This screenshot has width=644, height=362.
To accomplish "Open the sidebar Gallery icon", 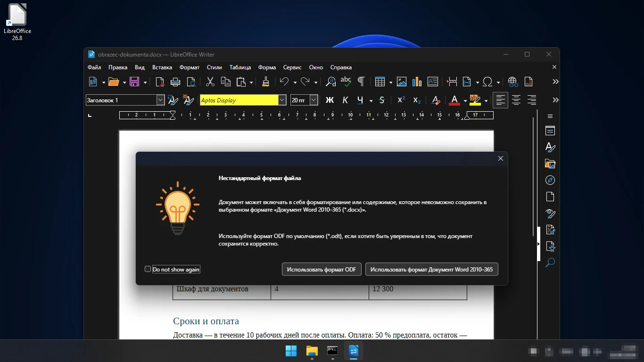I will point(550,164).
